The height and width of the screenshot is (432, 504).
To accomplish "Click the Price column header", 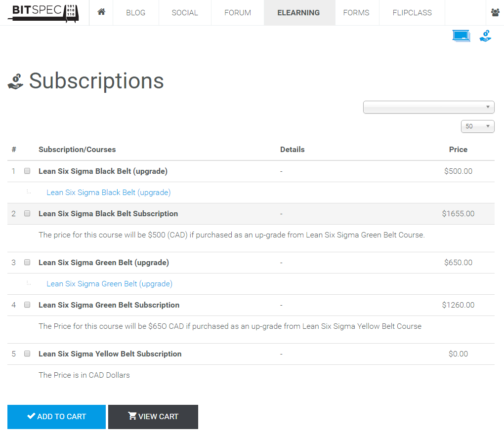I will (458, 150).
